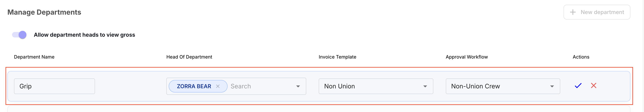This screenshot has width=644, height=112.
Task: Click the plus icon beside New department
Action: click(x=573, y=12)
